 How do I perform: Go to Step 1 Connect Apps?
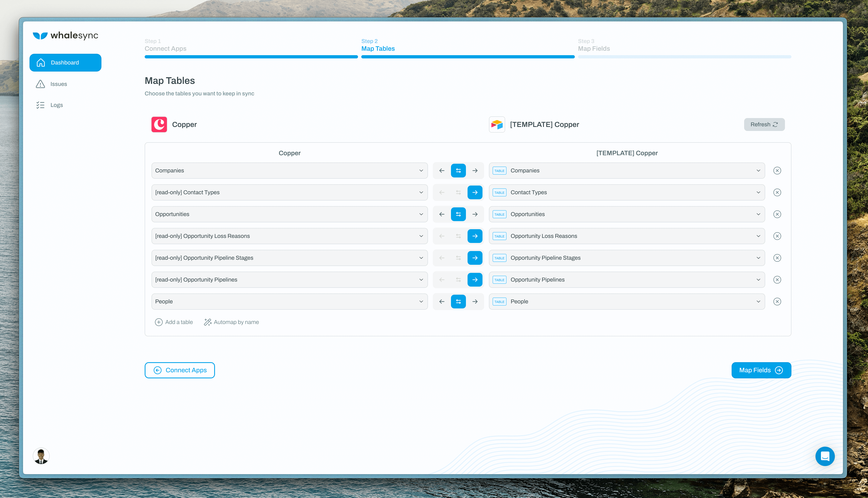251,48
